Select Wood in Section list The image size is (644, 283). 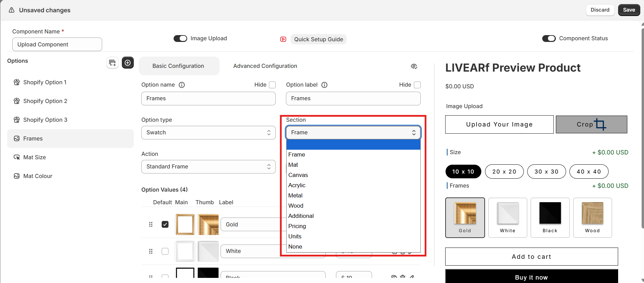(x=353, y=206)
